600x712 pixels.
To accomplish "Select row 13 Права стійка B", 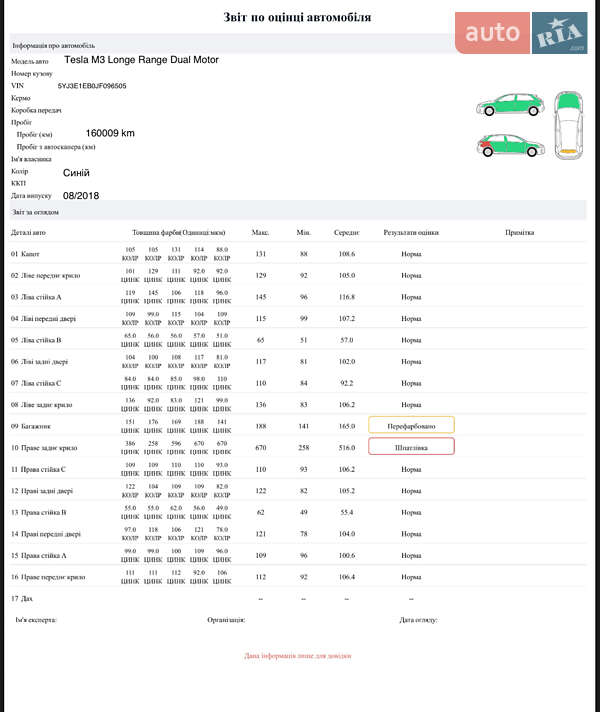I will (298, 512).
